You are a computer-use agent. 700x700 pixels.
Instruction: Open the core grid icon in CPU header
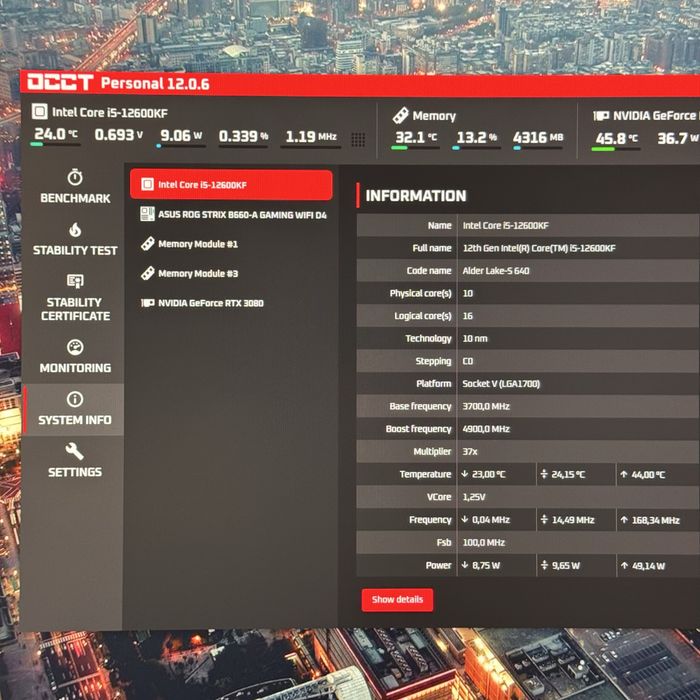point(358,140)
